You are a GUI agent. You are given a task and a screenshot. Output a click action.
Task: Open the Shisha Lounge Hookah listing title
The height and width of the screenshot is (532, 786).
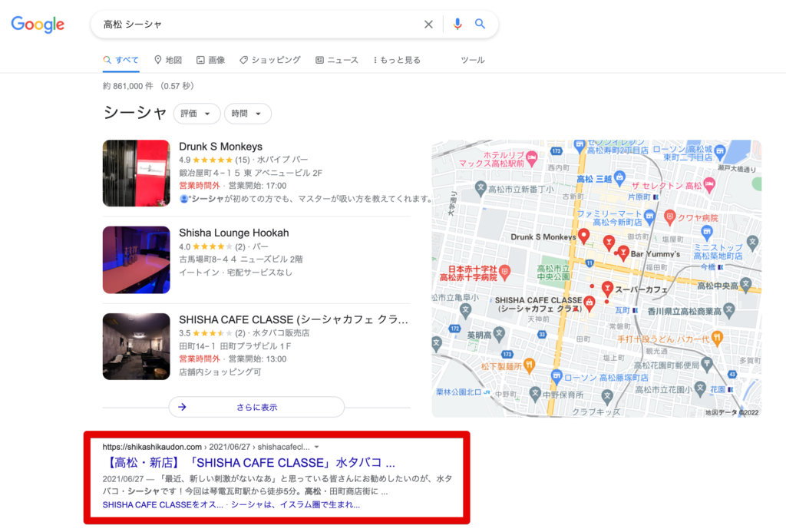click(234, 233)
